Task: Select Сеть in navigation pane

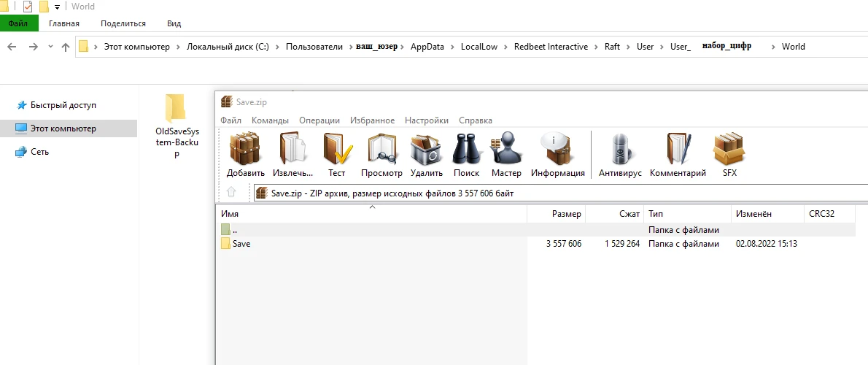Action: click(32, 152)
